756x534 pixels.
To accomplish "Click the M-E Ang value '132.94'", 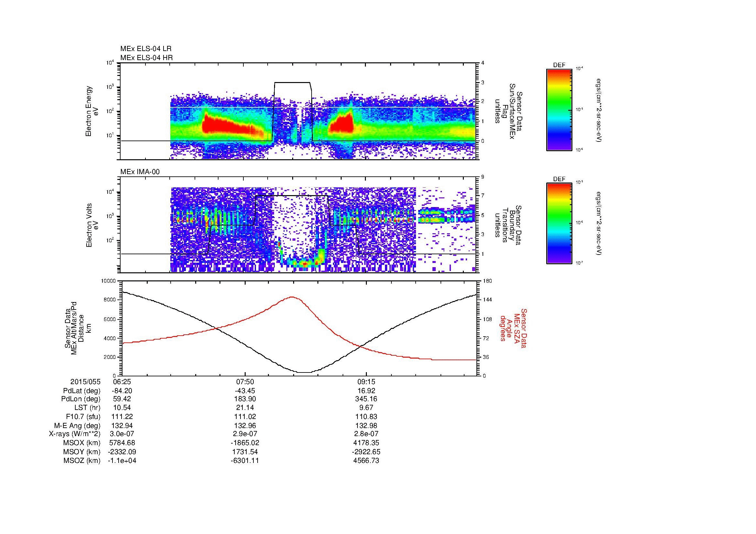I will tap(122, 425).
